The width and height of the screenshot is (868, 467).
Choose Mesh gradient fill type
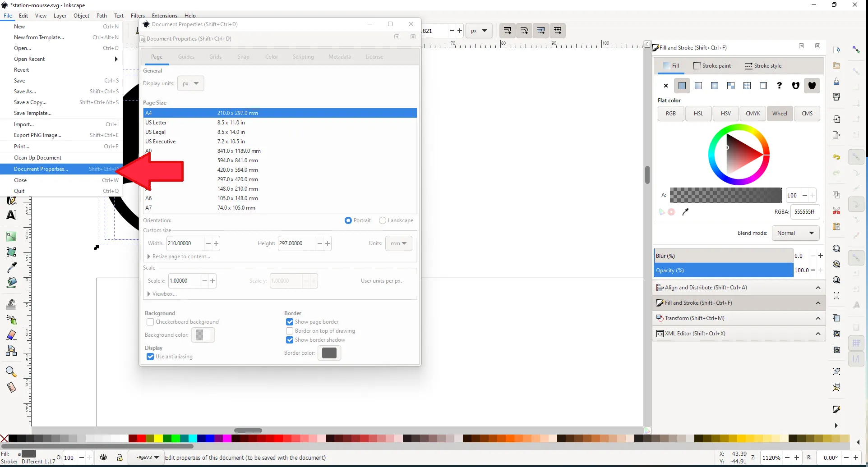point(731,86)
